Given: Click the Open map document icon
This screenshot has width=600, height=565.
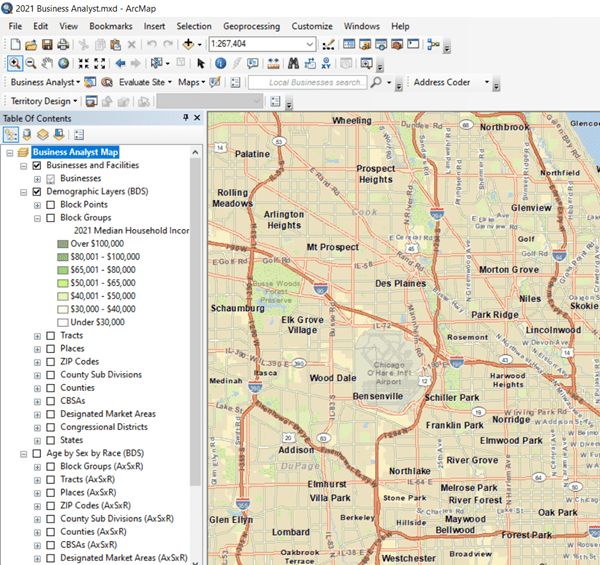Looking at the screenshot, I should (x=31, y=44).
